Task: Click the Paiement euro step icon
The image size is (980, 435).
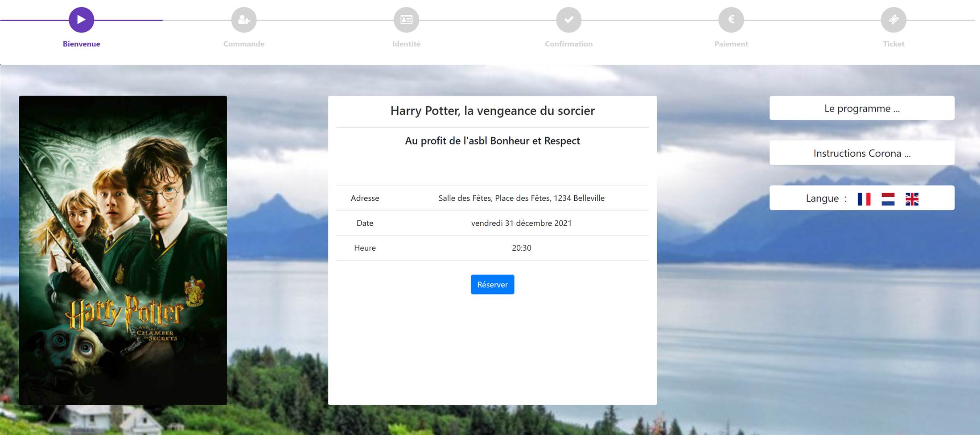Action: [731, 20]
